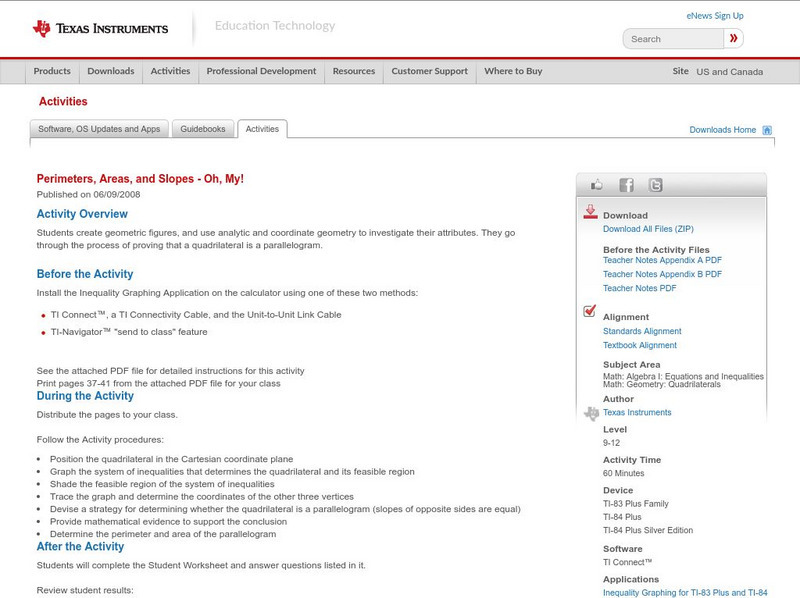
Task: Click the Texas Instruments author icon
Action: [590, 413]
